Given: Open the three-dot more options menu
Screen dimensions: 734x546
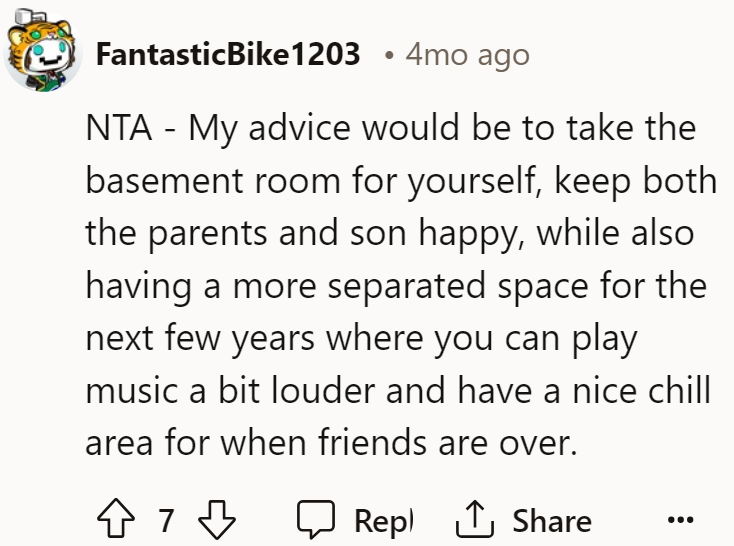Looking at the screenshot, I should pos(681,519).
